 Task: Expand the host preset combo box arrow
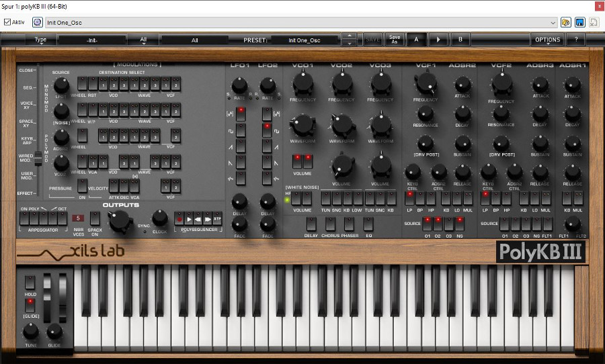click(x=553, y=23)
